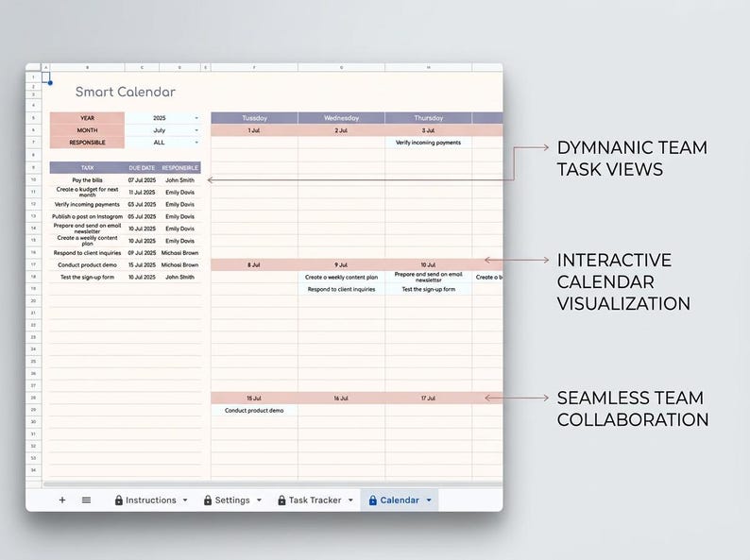Screen dimensions: 750x560
Task: Expand the Settings tab dropdown arrow
Action: click(259, 501)
